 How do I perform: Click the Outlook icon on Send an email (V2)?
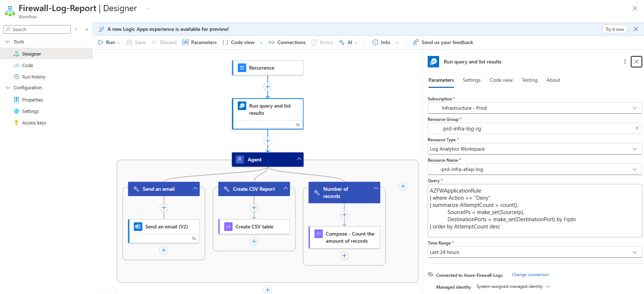click(x=138, y=227)
